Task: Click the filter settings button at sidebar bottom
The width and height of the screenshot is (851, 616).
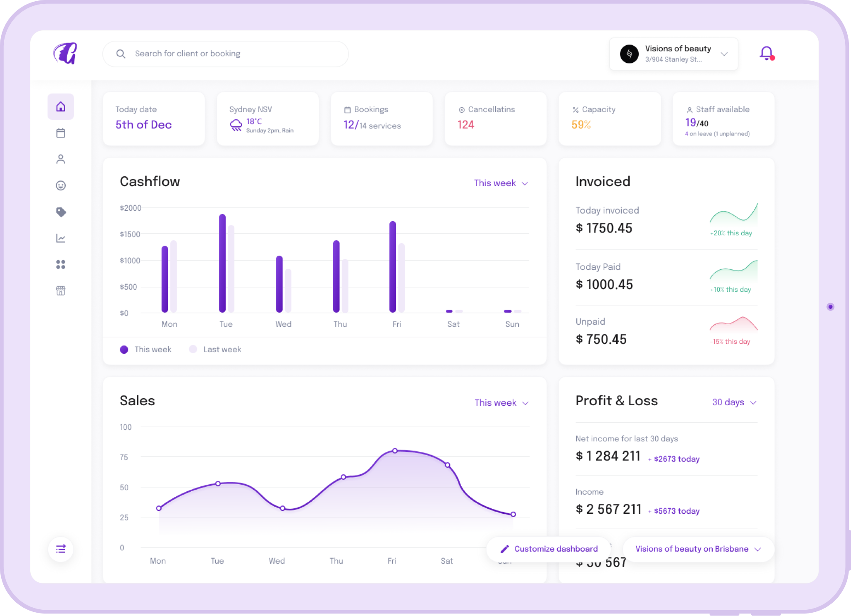Action: point(61,549)
